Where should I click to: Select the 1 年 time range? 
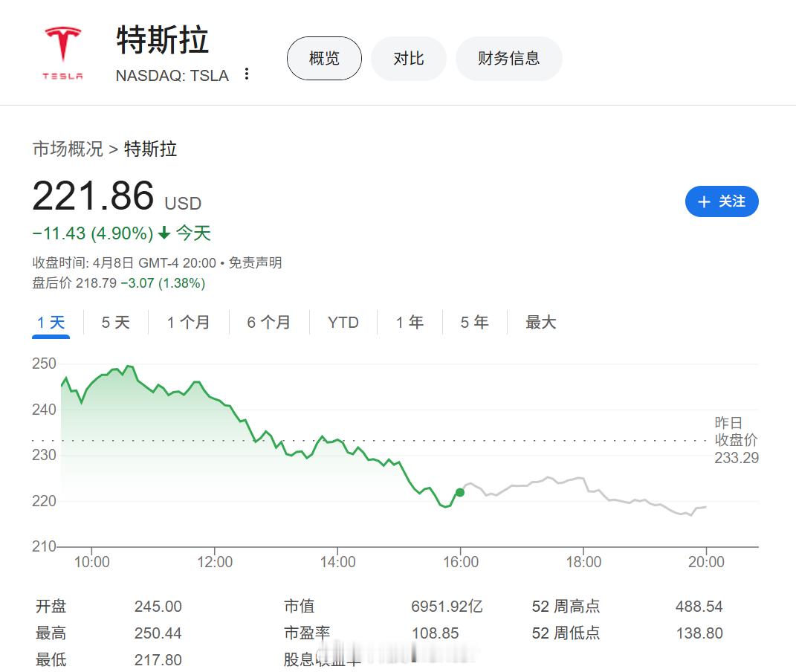pos(410,323)
